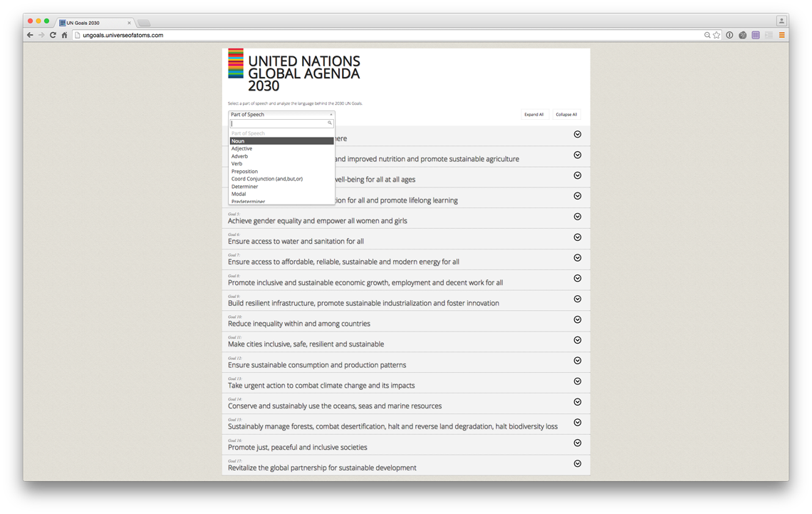Open a new browser tab

click(x=145, y=23)
